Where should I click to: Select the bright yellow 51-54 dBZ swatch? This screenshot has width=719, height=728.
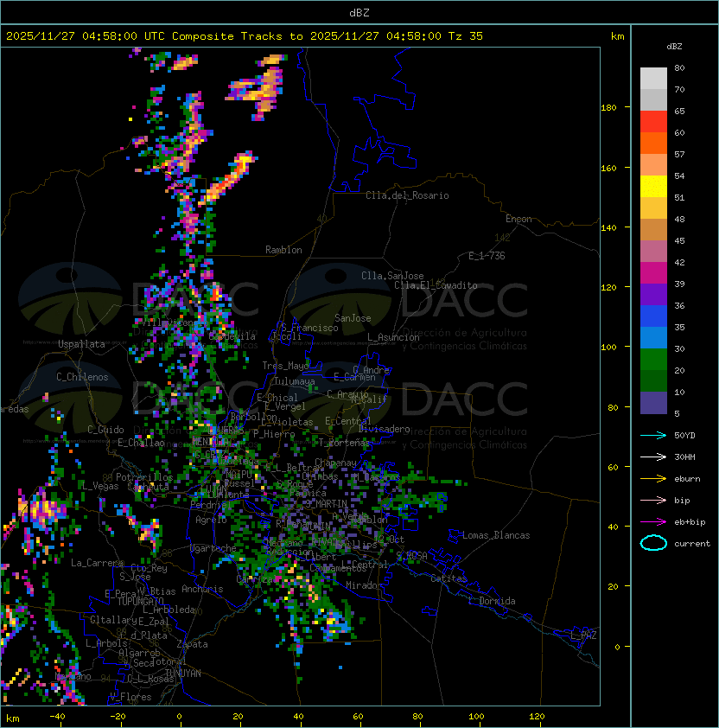point(653,186)
